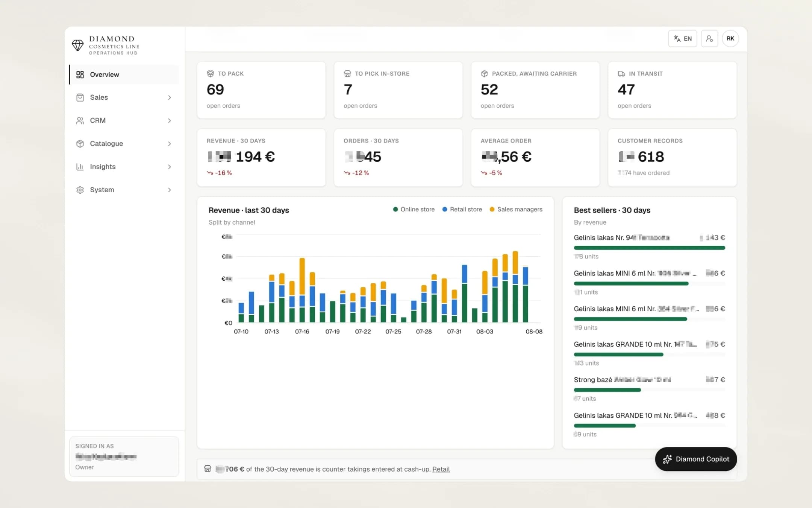812x508 pixels.
Task: Toggle Retail store series in chart legend
Action: (462, 209)
